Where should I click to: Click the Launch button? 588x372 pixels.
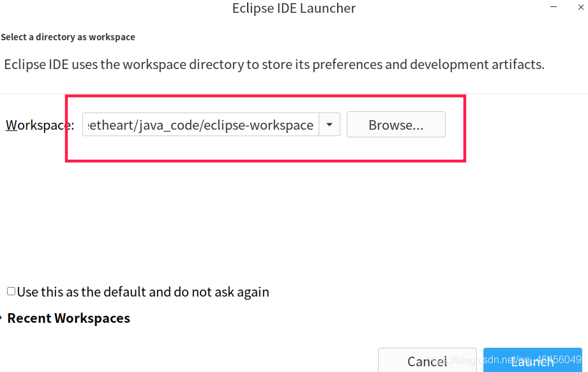tap(532, 360)
